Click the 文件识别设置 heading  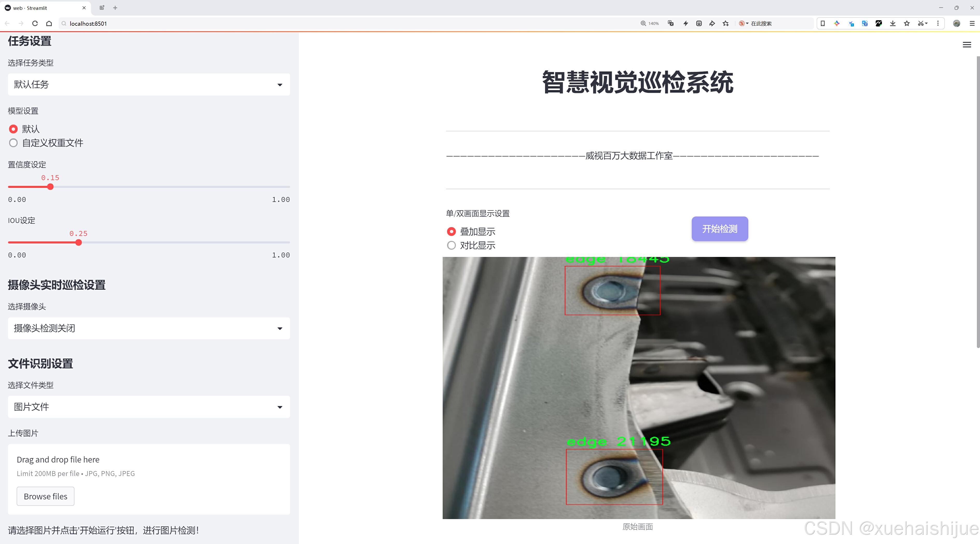(40, 364)
